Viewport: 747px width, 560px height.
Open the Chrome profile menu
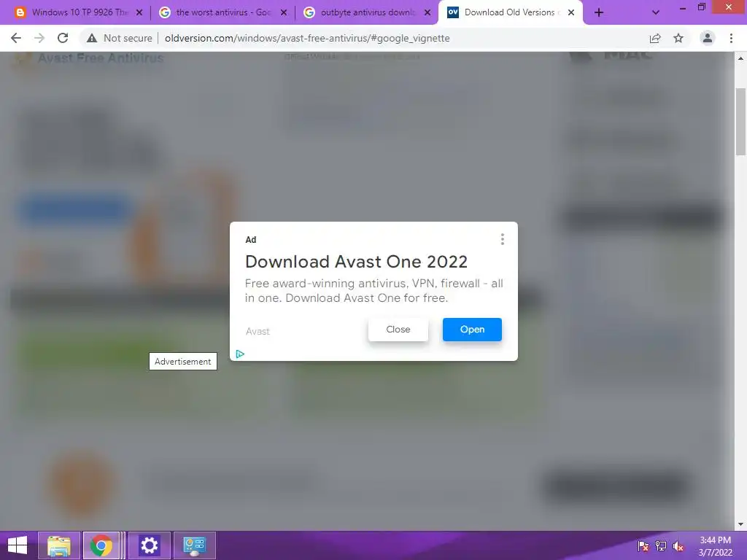[708, 38]
